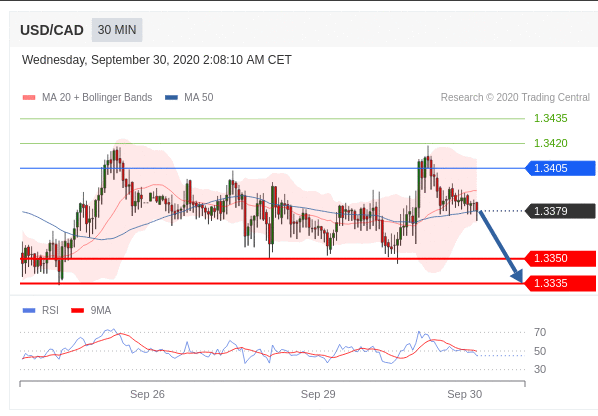The width and height of the screenshot is (598, 416).
Task: Toggle the RSI legend label
Action: point(50,310)
